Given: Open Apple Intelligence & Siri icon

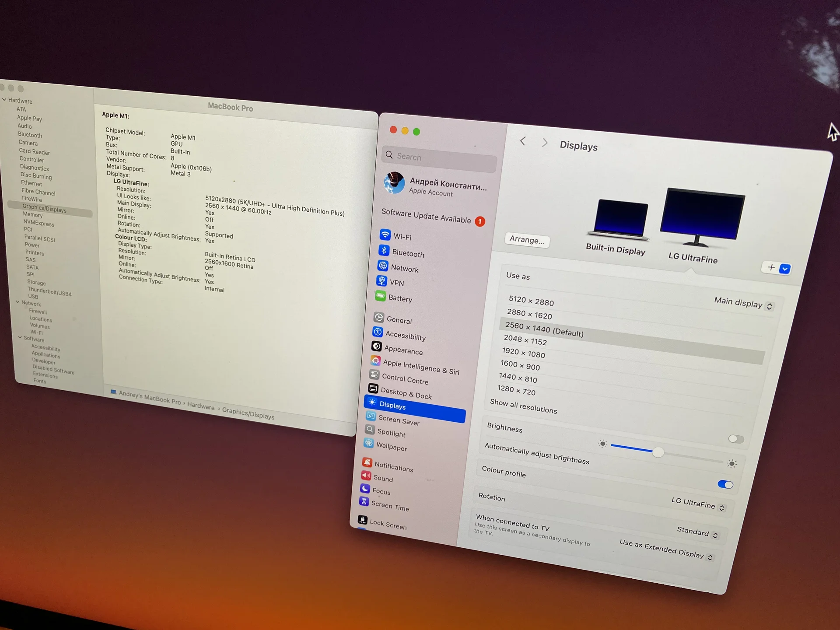Looking at the screenshot, I should point(375,360).
